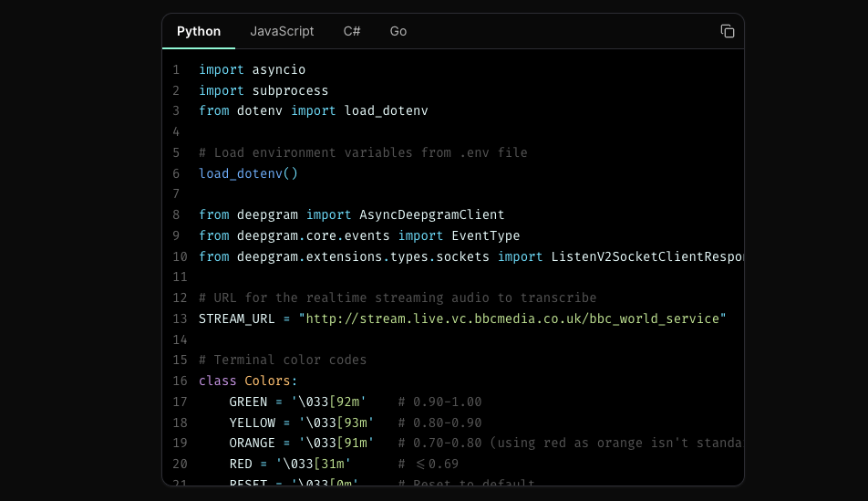This screenshot has height=501, width=868.
Task: Click the ORANGE constant name
Action: 252,443
